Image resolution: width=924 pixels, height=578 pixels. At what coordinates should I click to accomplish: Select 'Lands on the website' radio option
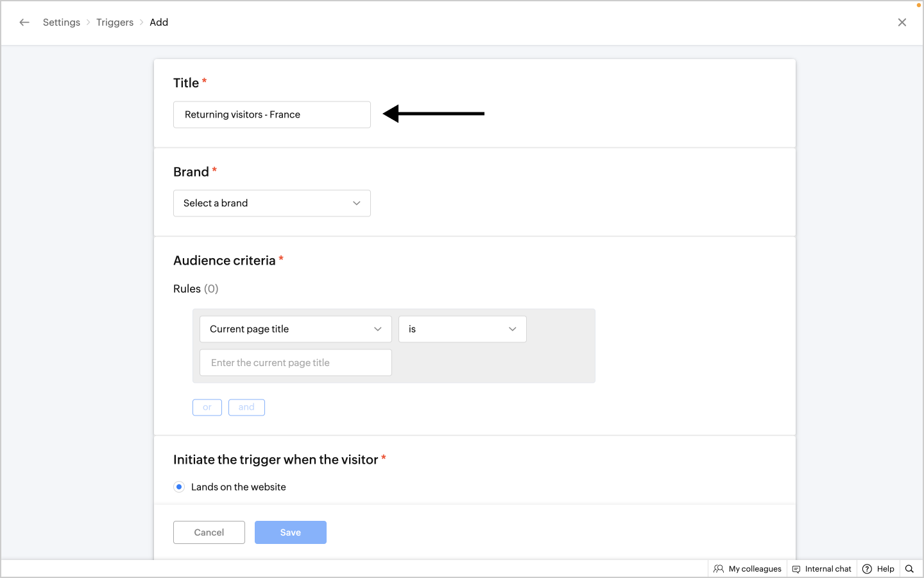coord(180,487)
